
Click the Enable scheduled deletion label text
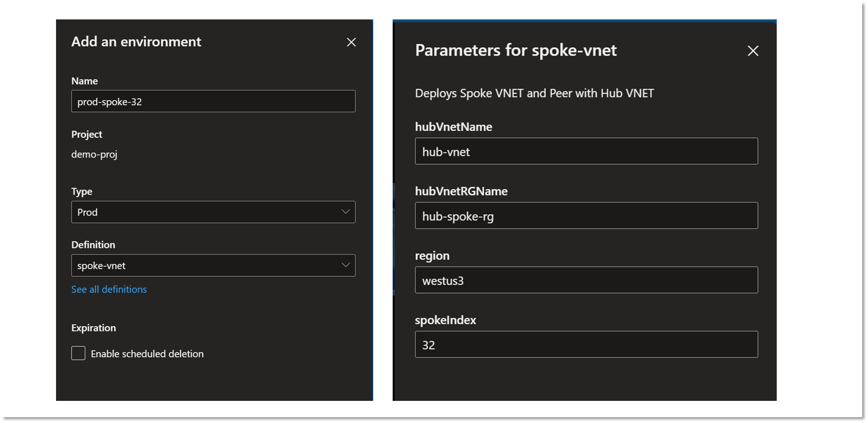[147, 354]
